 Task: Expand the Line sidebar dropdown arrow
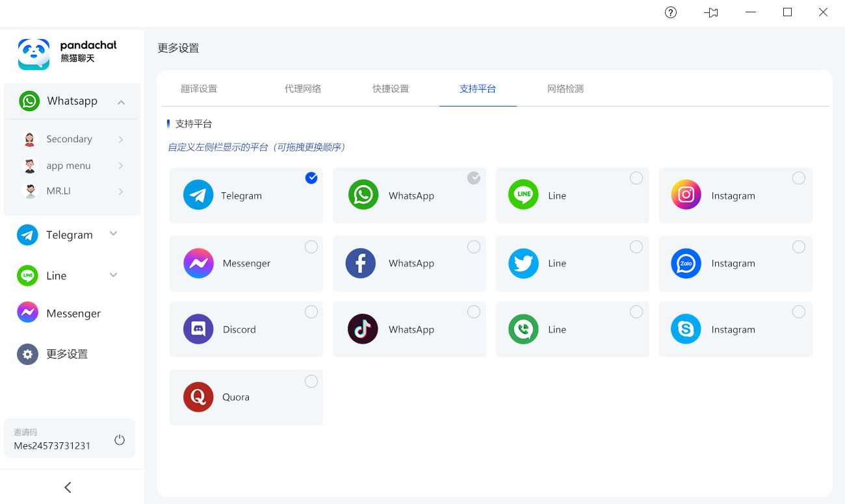point(114,275)
